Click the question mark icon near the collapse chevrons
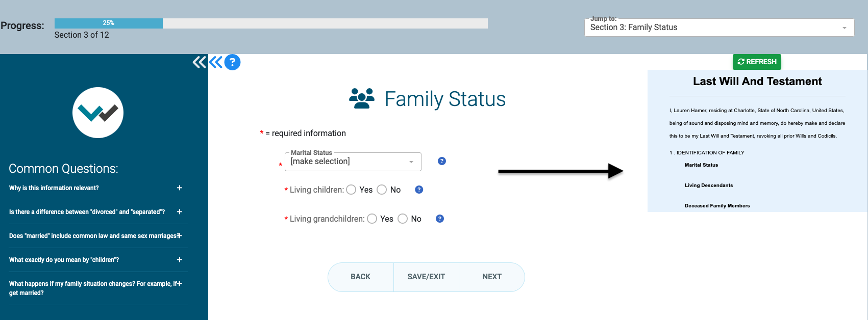Viewport: 868px width, 320px height. [233, 62]
